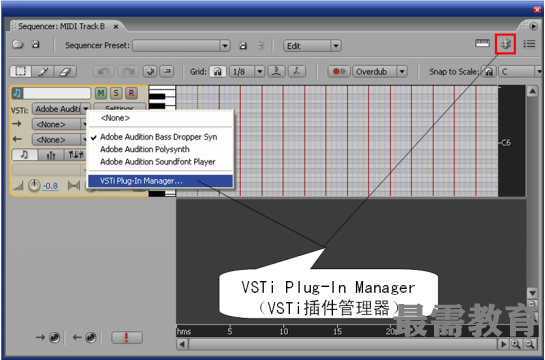
Task: Click the undo arrow button
Action: [103, 72]
